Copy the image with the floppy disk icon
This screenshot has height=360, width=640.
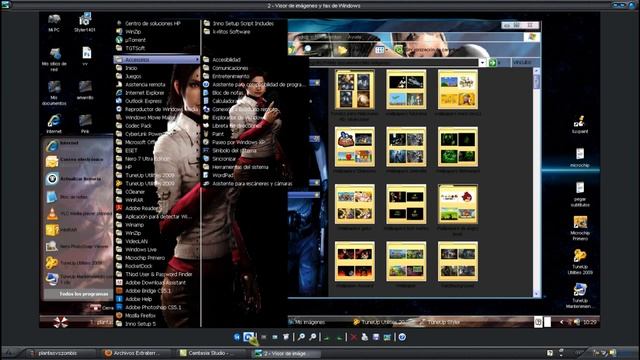[376, 337]
